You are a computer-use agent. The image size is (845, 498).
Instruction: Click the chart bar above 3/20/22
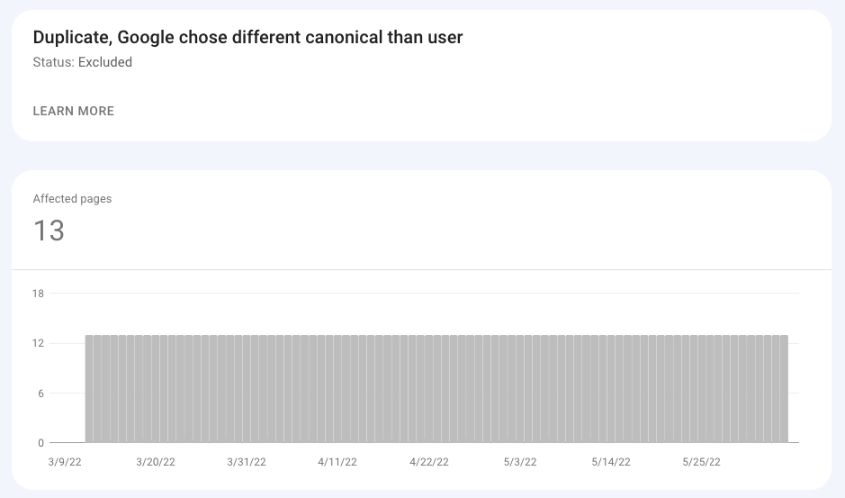[156, 389]
